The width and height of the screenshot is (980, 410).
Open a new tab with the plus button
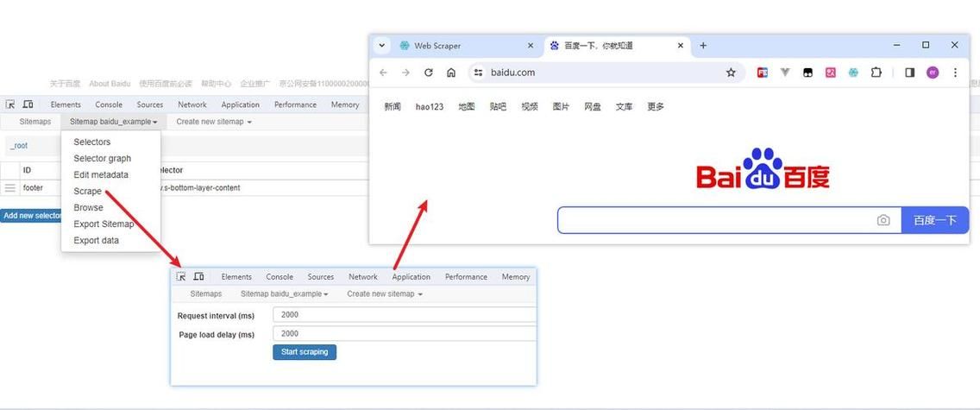point(703,46)
